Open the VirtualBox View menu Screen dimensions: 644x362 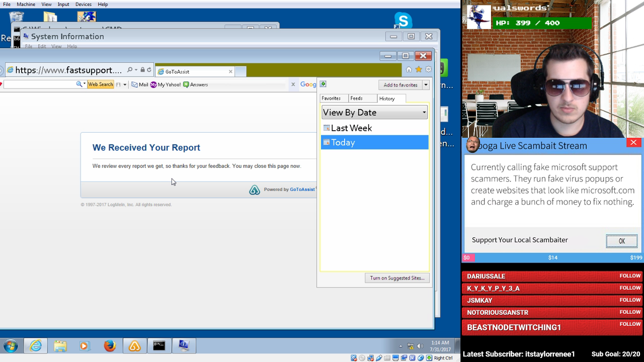point(46,4)
